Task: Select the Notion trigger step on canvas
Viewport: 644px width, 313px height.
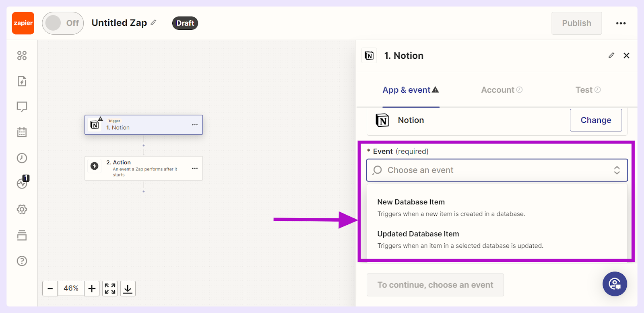Action: click(x=143, y=125)
